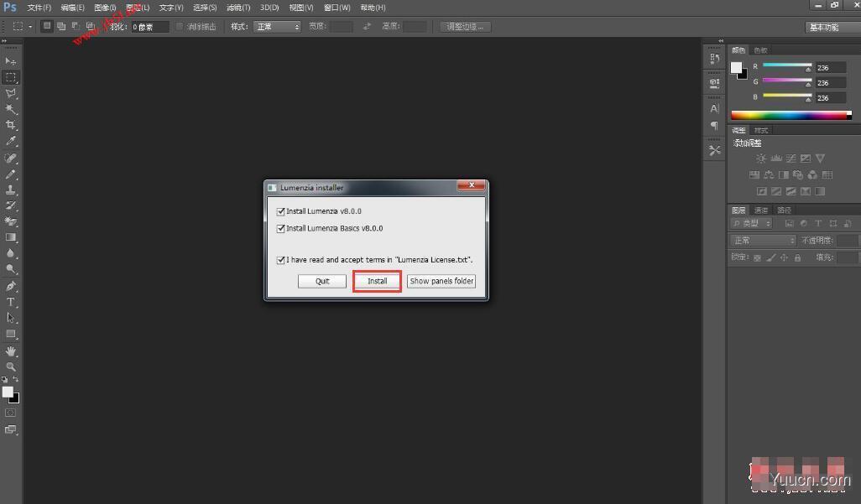Open the marquee tool preset picker arrow
The height and width of the screenshot is (504, 861).
(x=30, y=26)
